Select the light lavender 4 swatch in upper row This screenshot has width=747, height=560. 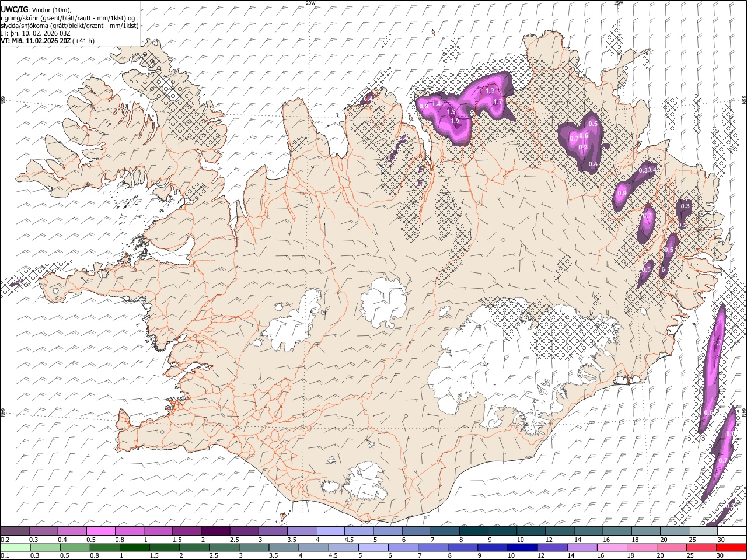(330, 531)
